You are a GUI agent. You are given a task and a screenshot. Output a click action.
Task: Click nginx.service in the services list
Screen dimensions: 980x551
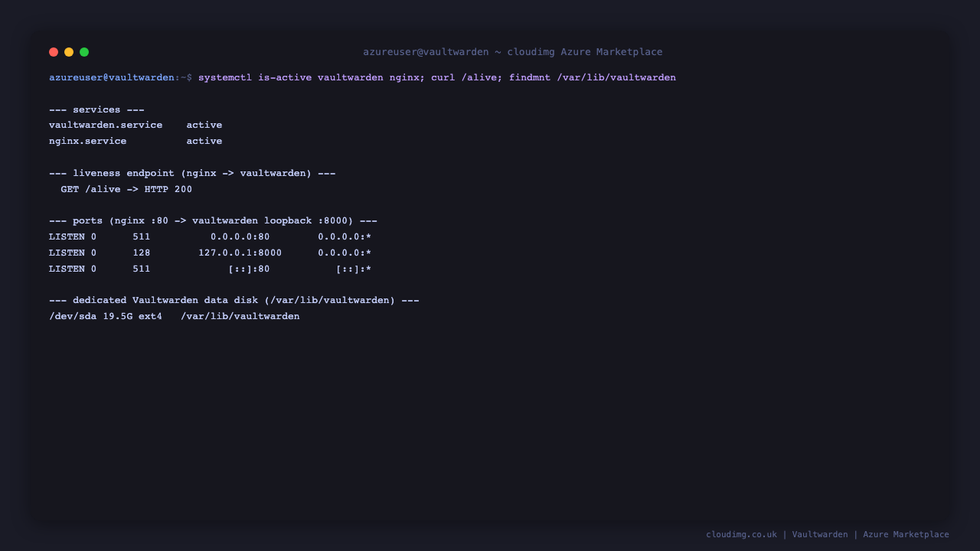coord(88,141)
